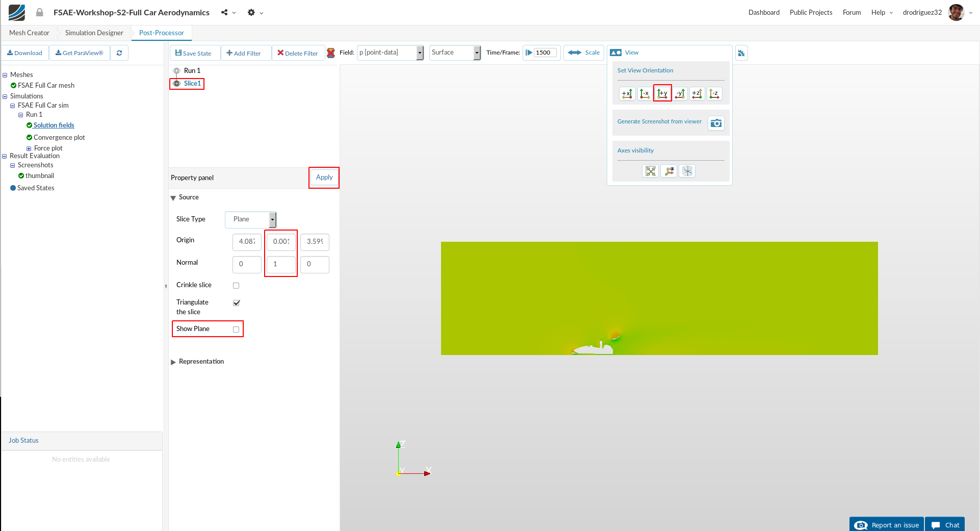The height and width of the screenshot is (531, 980).
Task: Set view orientation to -Z
Action: click(x=714, y=94)
